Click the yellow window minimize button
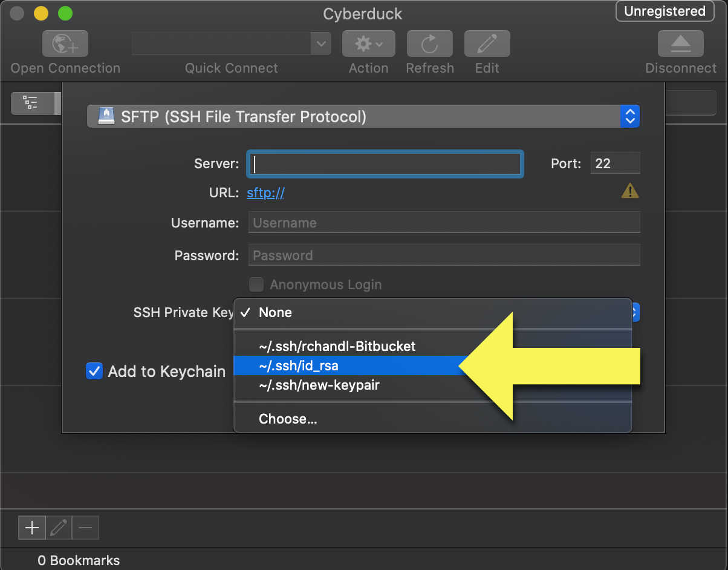Image resolution: width=728 pixels, height=570 pixels. 41,13
